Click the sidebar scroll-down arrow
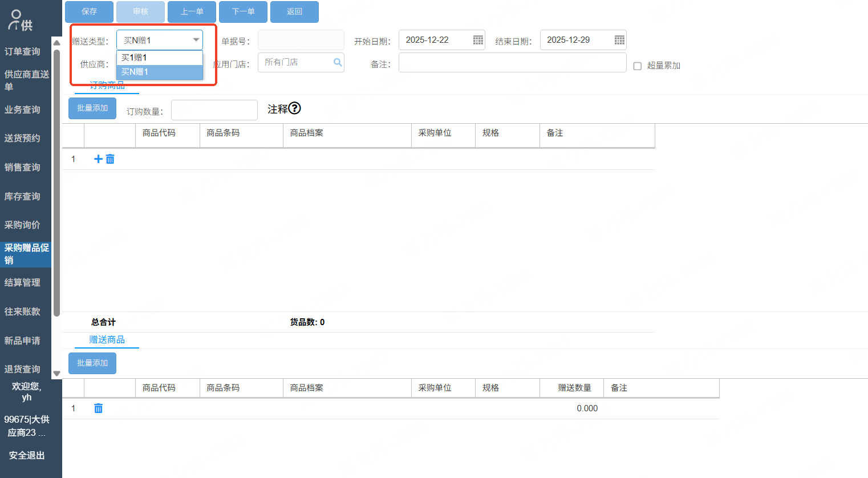Viewport: 868px width, 478px height. click(56, 374)
